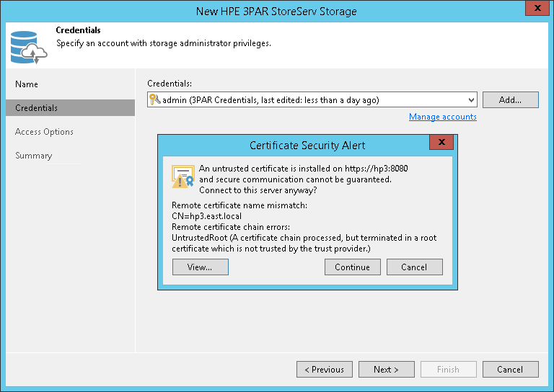The width and height of the screenshot is (554, 392).
Task: Select the Credentials wizard step
Action: click(37, 108)
